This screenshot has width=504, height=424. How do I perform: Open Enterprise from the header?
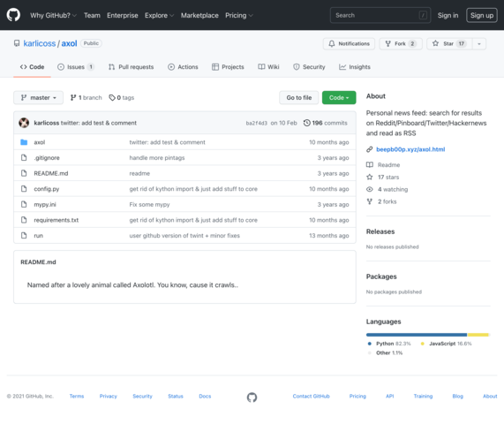tap(123, 15)
